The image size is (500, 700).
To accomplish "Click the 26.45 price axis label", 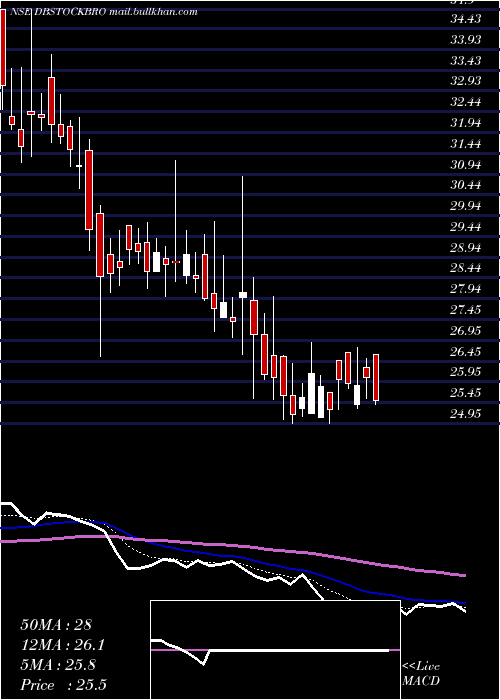I will [467, 351].
